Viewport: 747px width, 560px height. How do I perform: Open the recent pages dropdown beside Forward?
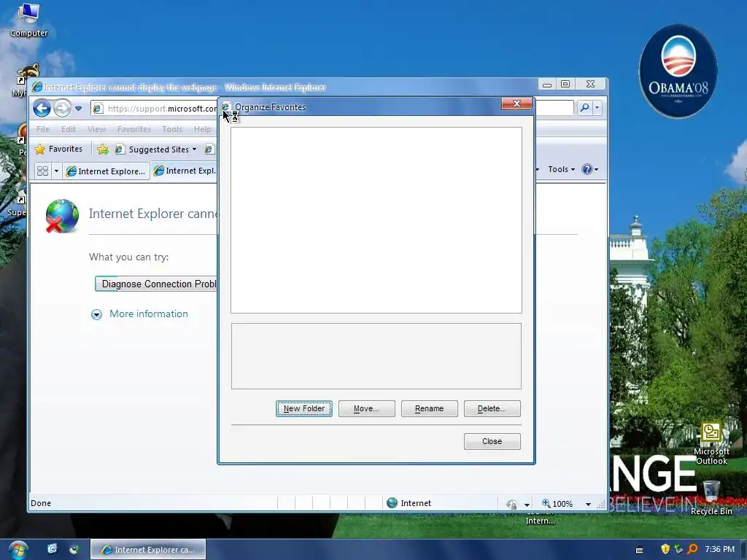click(79, 109)
